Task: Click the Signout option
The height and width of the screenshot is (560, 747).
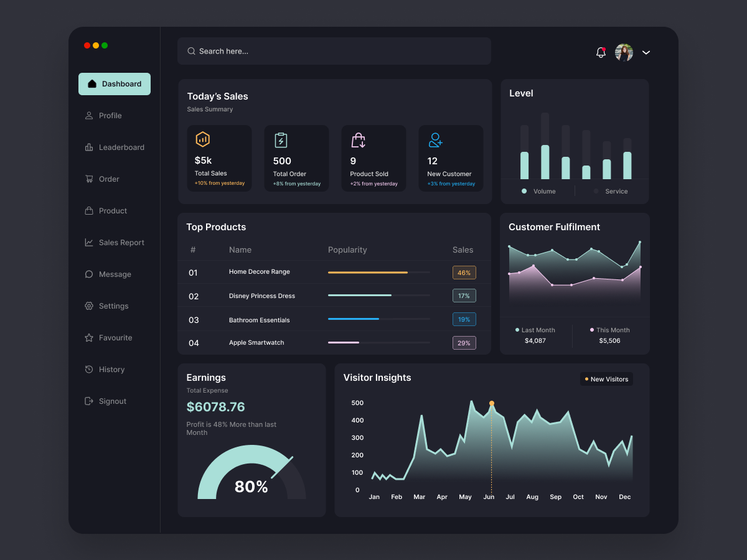Action: [113, 401]
